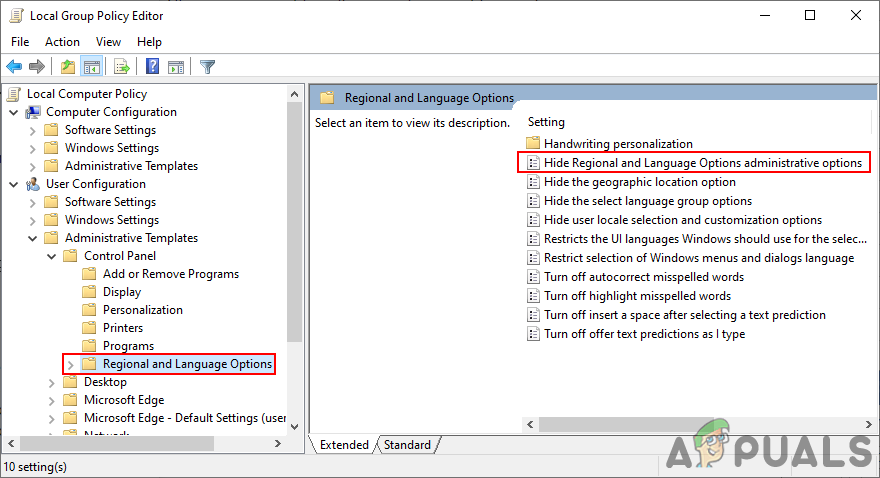Viewport: 880px width, 478px height.
Task: Toggle the Show/Hide Console Tree icon
Action: 91,67
